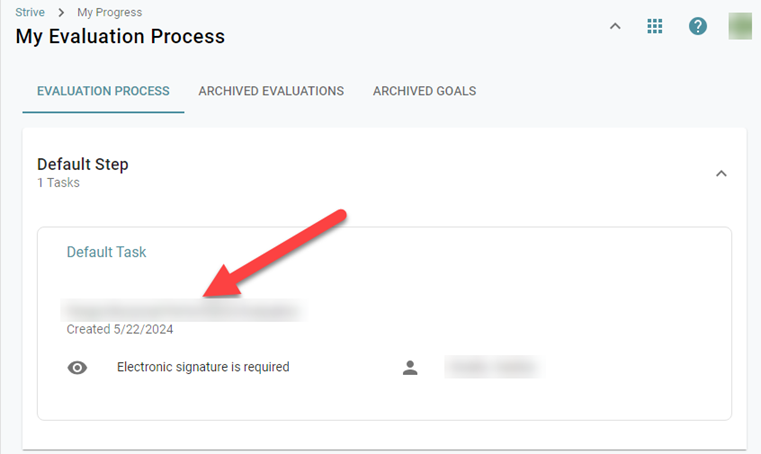Open the user profile avatar
Viewport: 761px width, 454px height.
[740, 26]
